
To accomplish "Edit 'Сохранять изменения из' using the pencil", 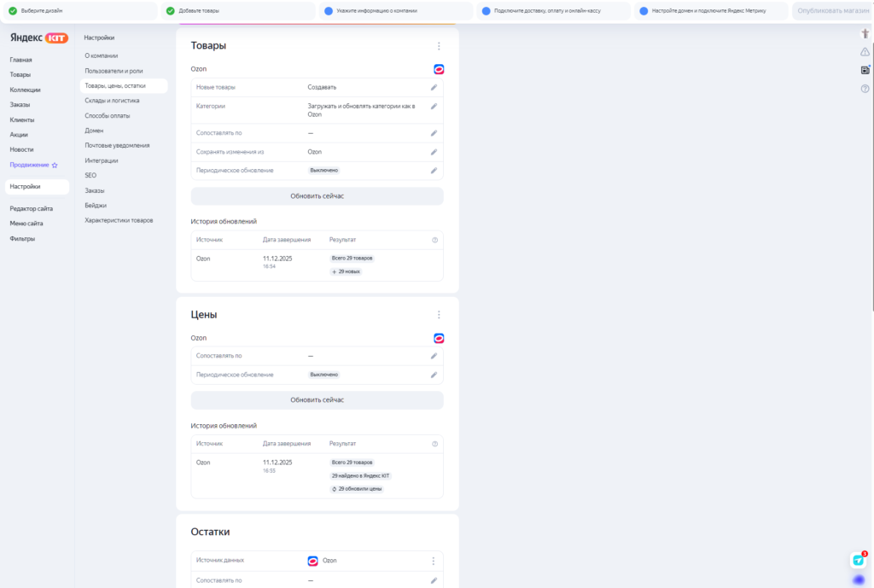I will 434,152.
